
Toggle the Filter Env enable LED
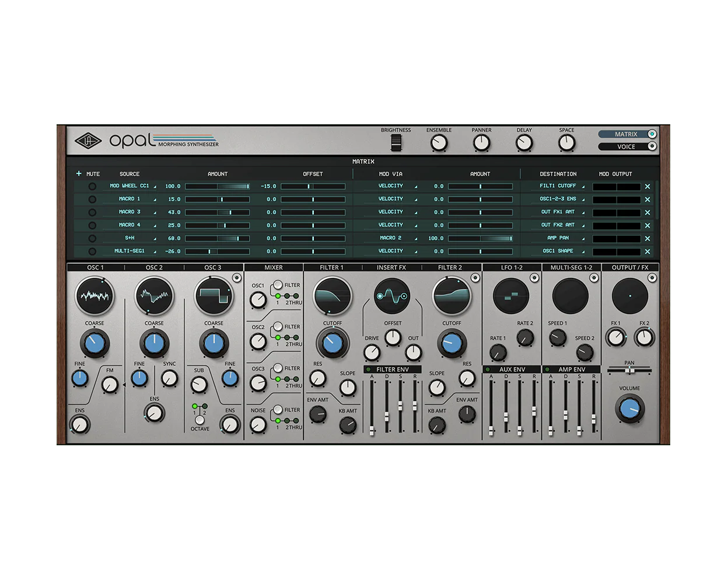pyautogui.click(x=368, y=369)
